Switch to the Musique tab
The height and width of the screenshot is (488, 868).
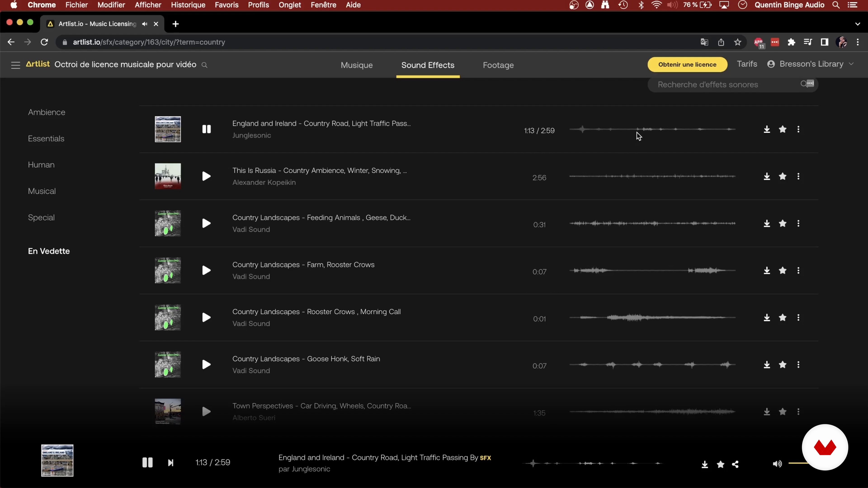coord(356,65)
